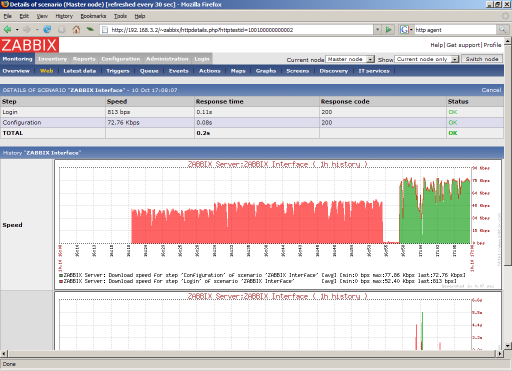Click the Forward arrow button
Viewport: 512px width, 371px height.
click(27, 30)
